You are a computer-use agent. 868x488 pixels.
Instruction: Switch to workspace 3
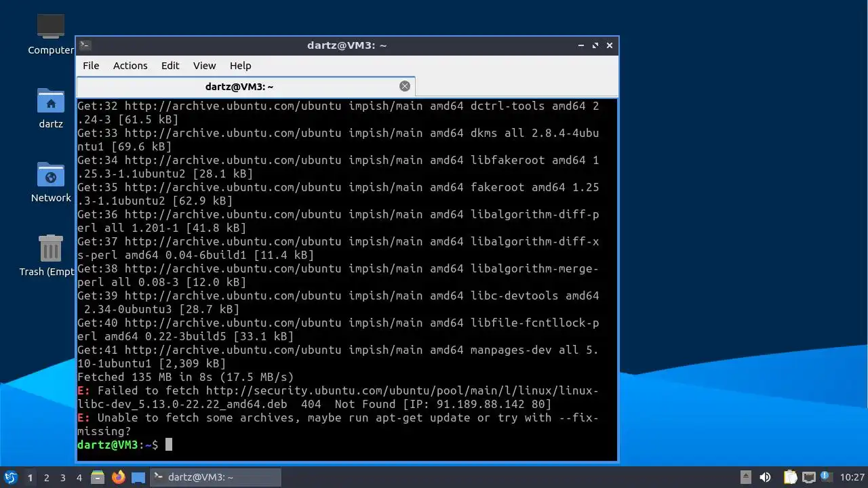(62, 478)
